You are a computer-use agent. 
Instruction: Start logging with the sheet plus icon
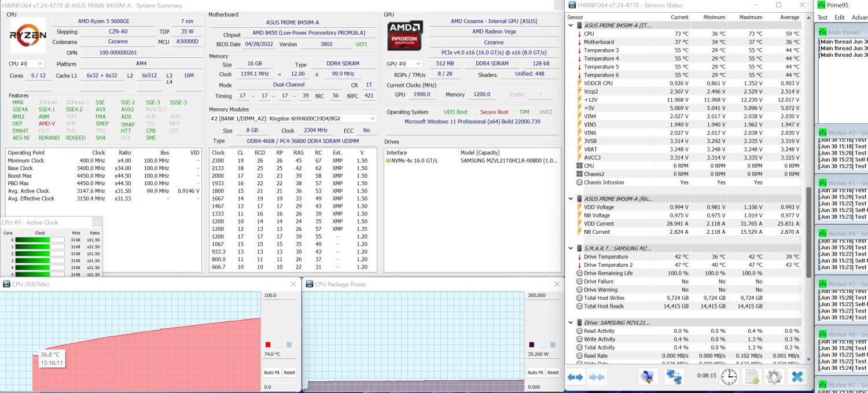click(x=752, y=377)
